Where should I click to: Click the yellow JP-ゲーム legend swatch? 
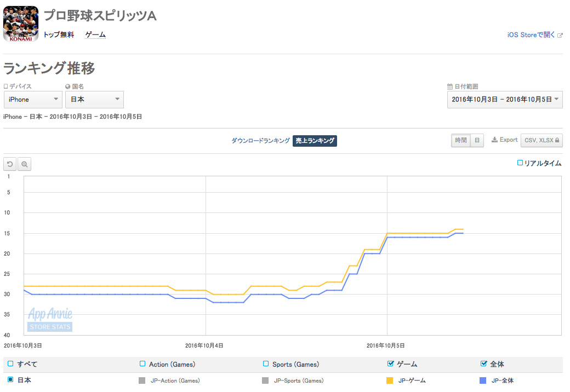[390, 381]
